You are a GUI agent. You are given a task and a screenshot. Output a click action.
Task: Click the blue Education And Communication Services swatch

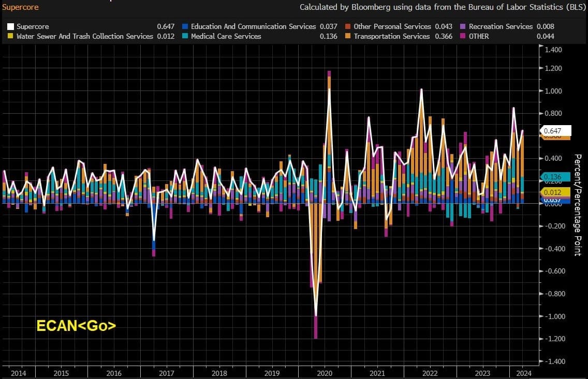pyautogui.click(x=184, y=26)
